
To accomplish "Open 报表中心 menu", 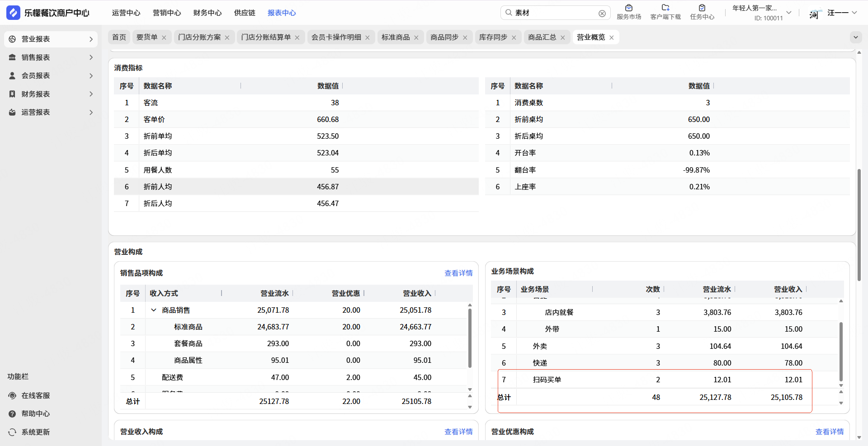I will tap(282, 13).
